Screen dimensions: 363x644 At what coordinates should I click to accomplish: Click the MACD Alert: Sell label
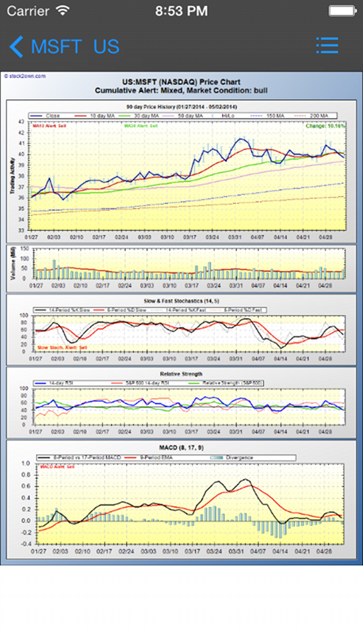pos(57,467)
